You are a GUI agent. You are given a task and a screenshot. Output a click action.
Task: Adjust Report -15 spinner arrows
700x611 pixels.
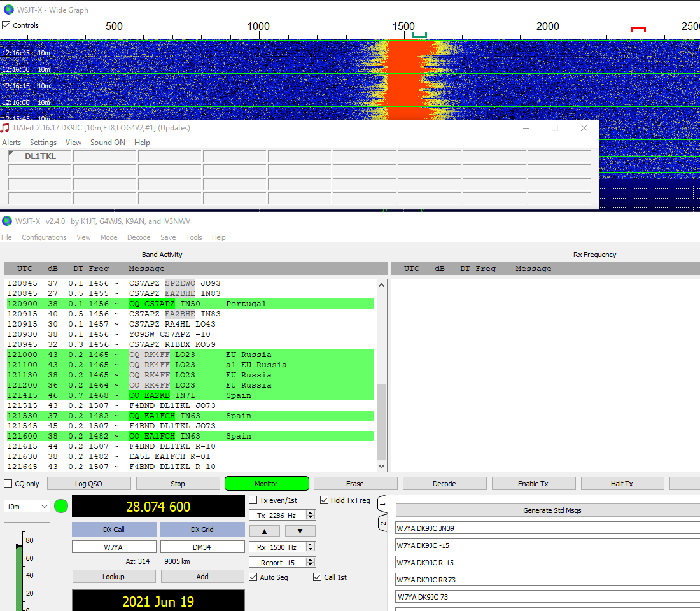point(311,563)
